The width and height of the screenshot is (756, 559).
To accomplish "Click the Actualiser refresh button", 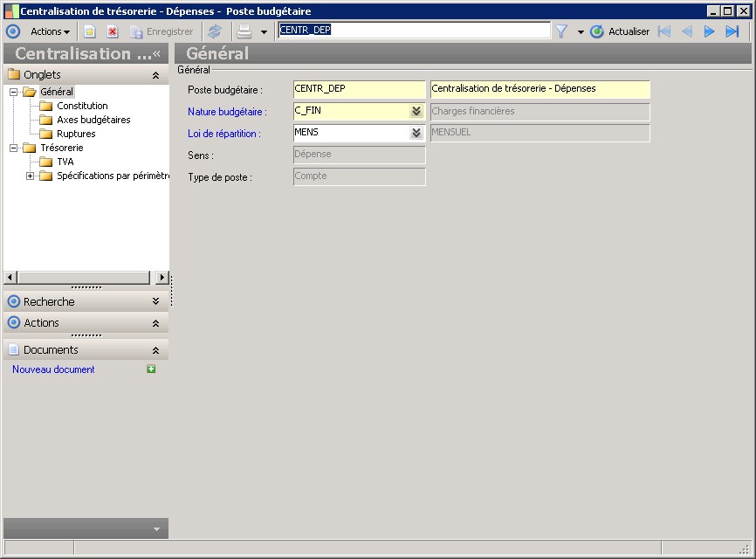I will tap(620, 31).
